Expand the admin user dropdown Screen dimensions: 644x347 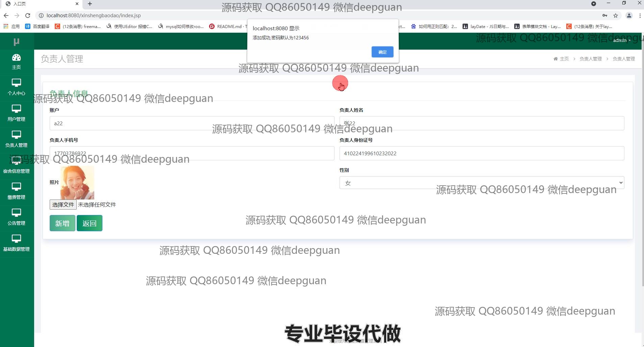[622, 40]
